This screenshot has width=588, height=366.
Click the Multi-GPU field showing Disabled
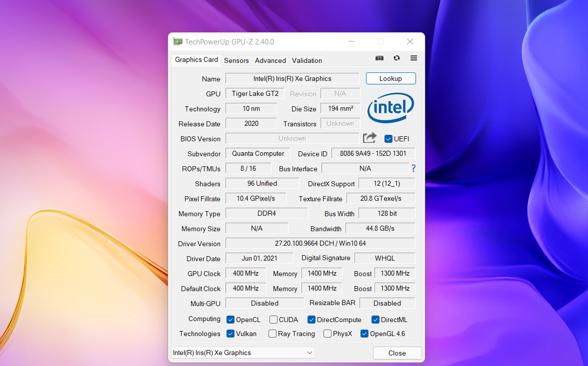click(x=265, y=304)
